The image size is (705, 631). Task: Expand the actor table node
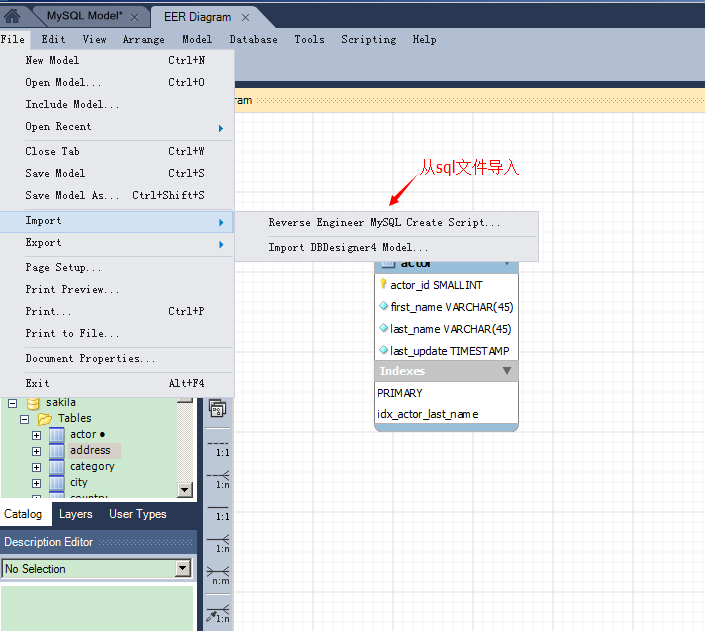pos(36,435)
